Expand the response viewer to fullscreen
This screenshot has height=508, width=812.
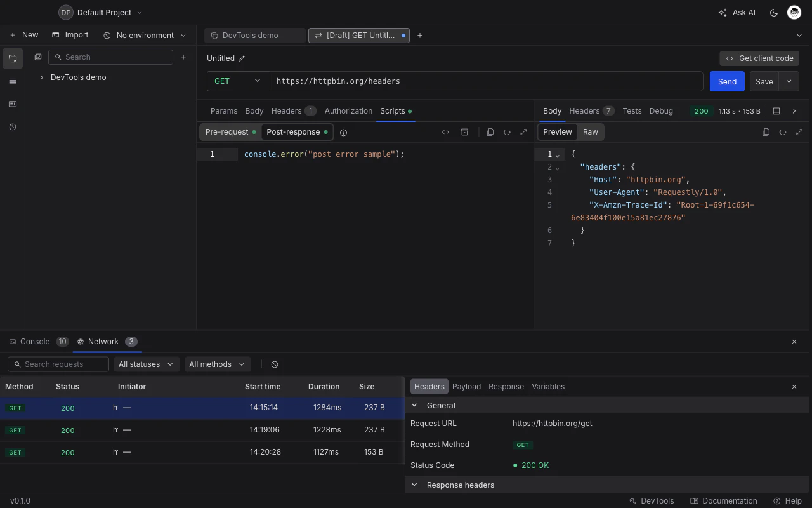click(x=799, y=132)
